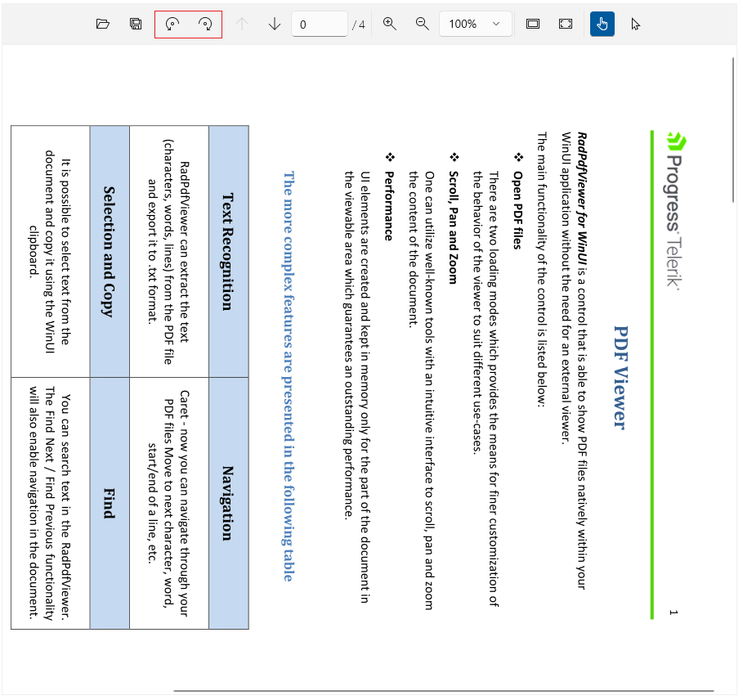
Task: Rotate page clockwise
Action: click(205, 24)
